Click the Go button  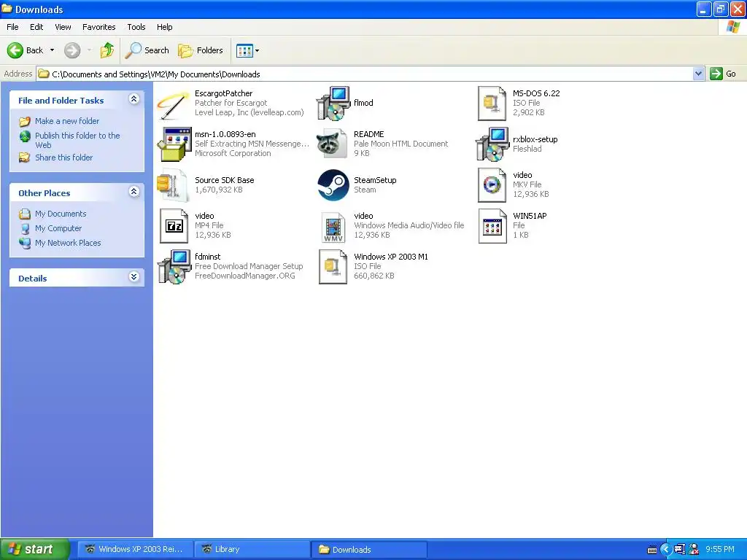(x=723, y=74)
